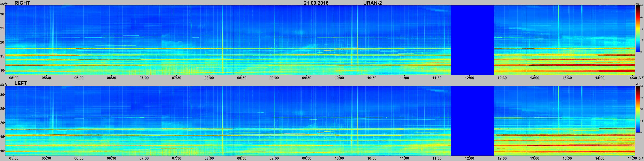Click the 10 MHz axis label of LEFT panel

(2, 151)
